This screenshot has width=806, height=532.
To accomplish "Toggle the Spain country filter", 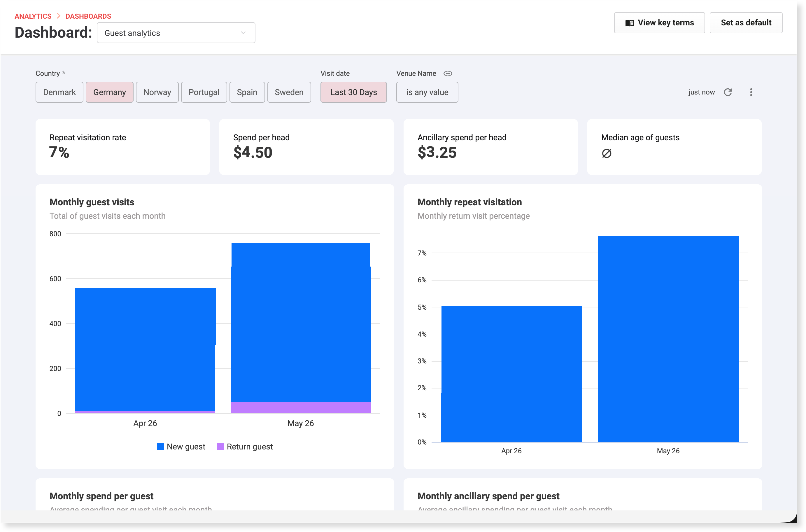I will [x=247, y=92].
